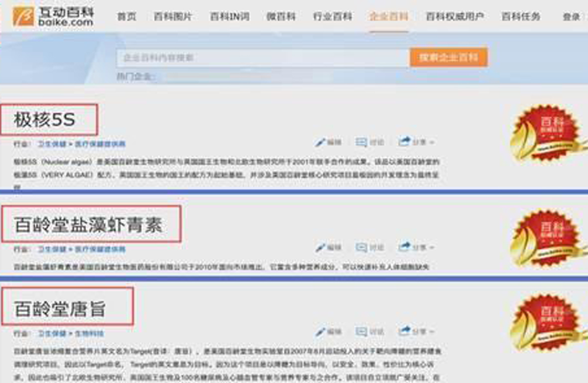The height and width of the screenshot is (383, 588).
Task: Open the discussion icon for 百龄堂盐藻虾青素
Action: pos(361,248)
